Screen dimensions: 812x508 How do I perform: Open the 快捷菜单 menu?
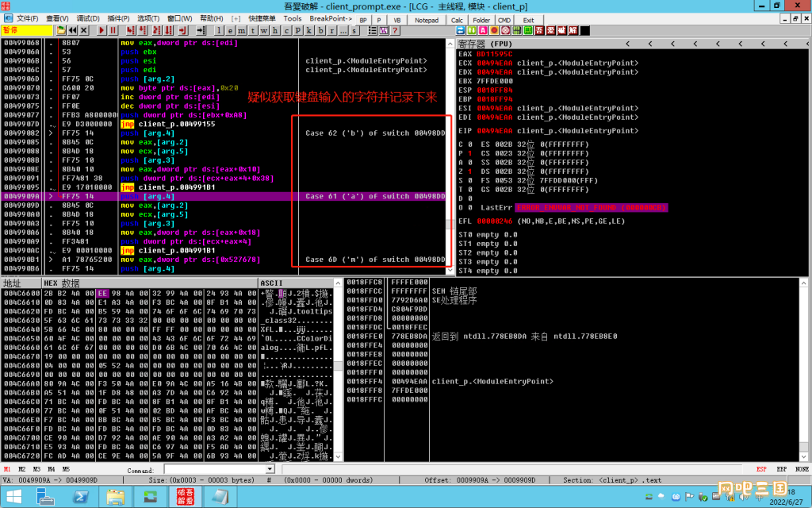coord(262,19)
